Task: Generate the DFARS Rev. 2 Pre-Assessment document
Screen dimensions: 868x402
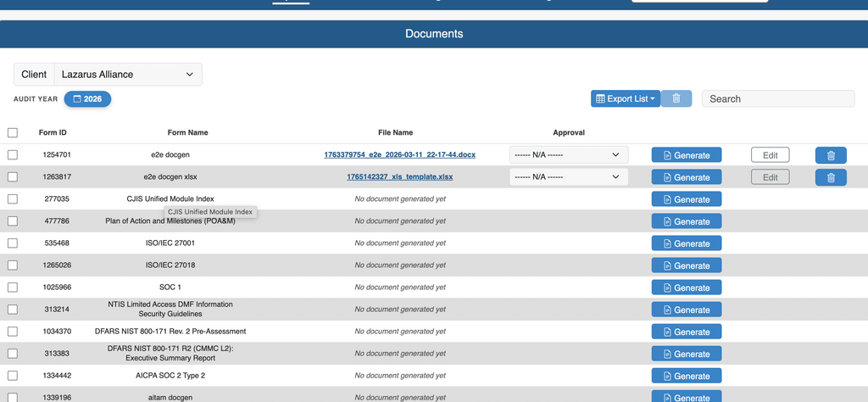Action: [687, 332]
